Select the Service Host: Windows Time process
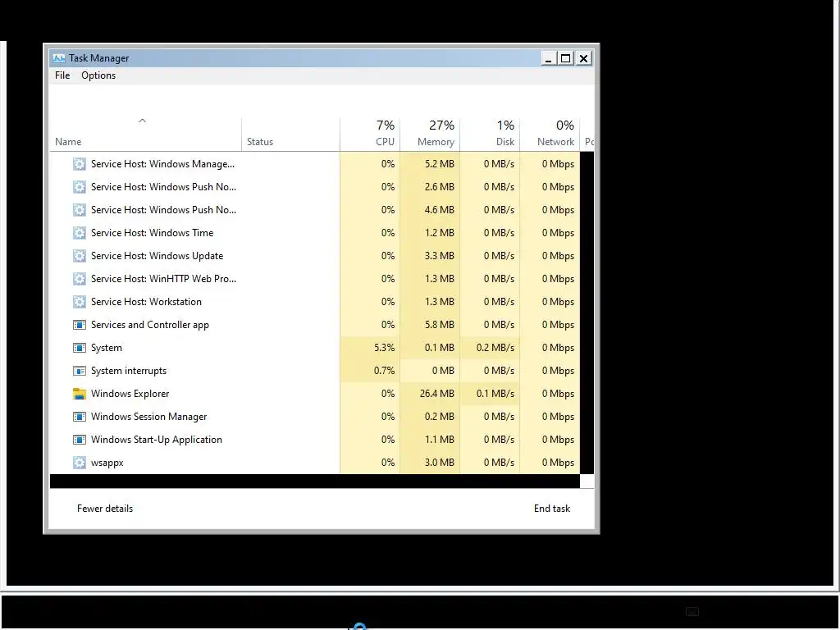This screenshot has height=630, width=840. point(152,233)
